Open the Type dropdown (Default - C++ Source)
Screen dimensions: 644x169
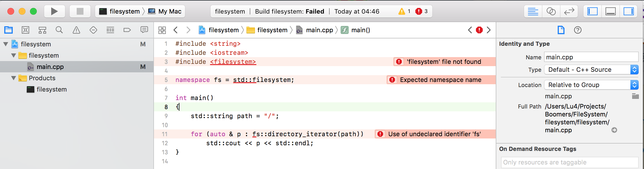pyautogui.click(x=591, y=70)
